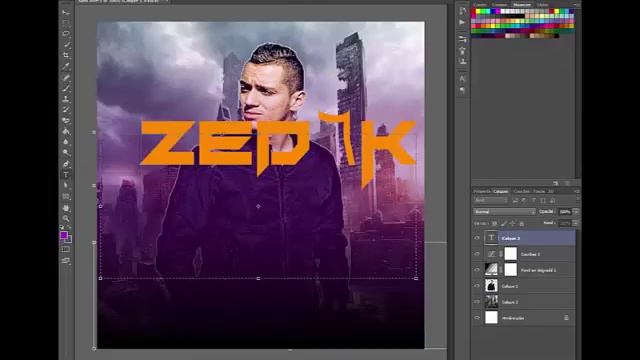Viewport: 640px width, 360px height.
Task: Select the Paint Bucket tool
Action: [x=66, y=131]
